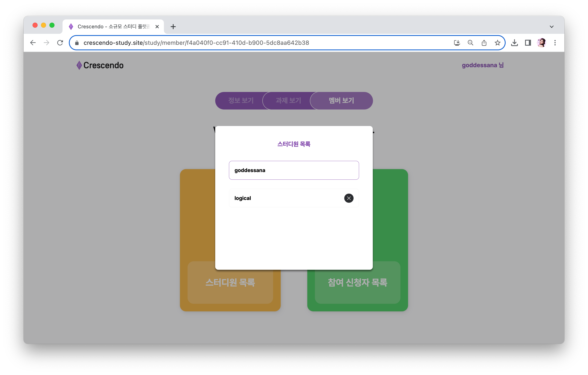588x375 pixels.
Task: Expand the tab search chevron
Action: pyautogui.click(x=551, y=27)
